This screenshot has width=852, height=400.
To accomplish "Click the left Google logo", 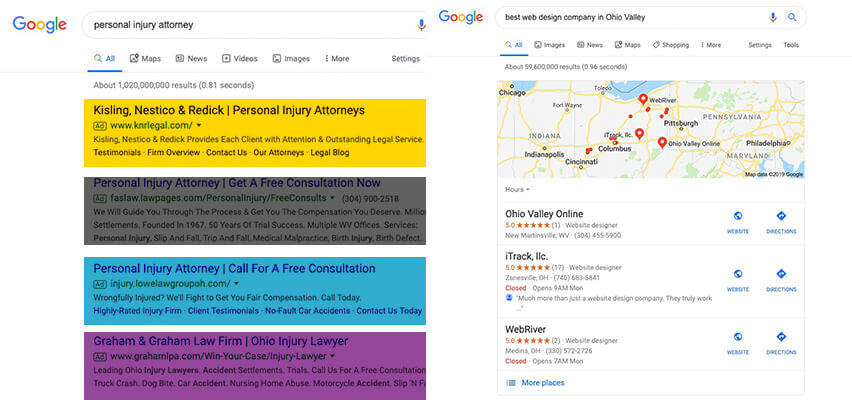I will (40, 24).
